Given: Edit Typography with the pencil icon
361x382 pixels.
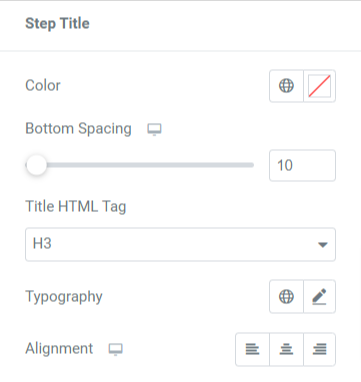Looking at the screenshot, I should (x=319, y=296).
